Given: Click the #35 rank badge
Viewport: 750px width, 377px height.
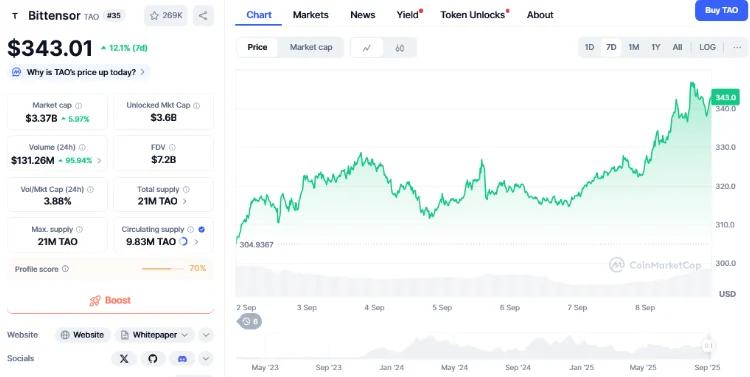Looking at the screenshot, I should point(113,16).
